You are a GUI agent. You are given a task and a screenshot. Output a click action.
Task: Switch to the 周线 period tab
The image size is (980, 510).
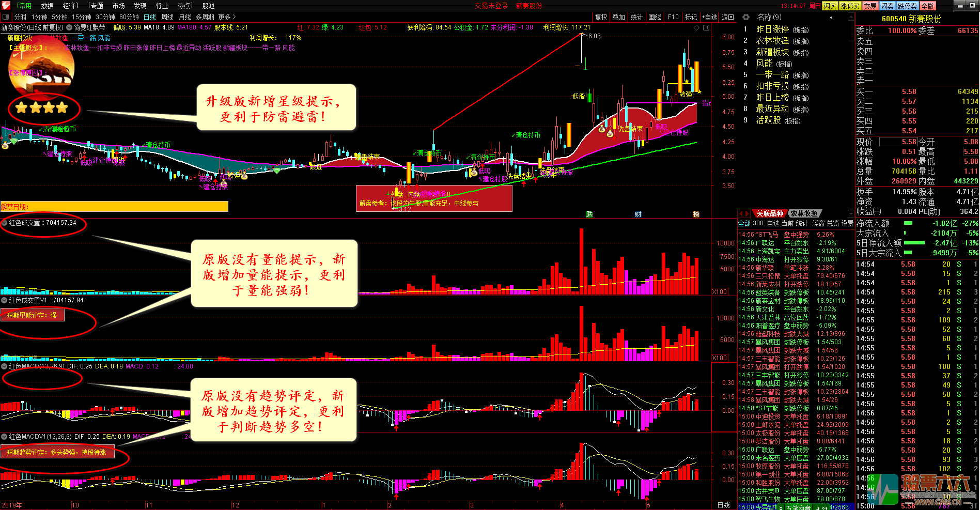pos(167,17)
